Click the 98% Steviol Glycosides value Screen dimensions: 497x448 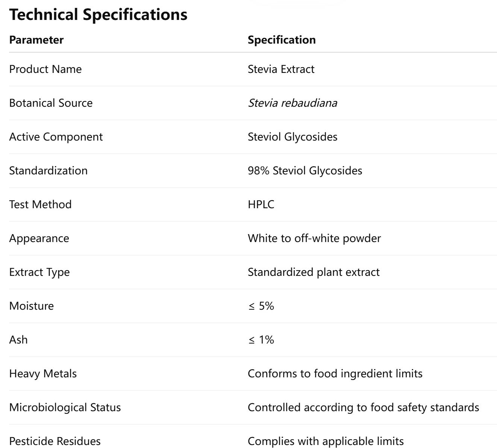(x=305, y=171)
